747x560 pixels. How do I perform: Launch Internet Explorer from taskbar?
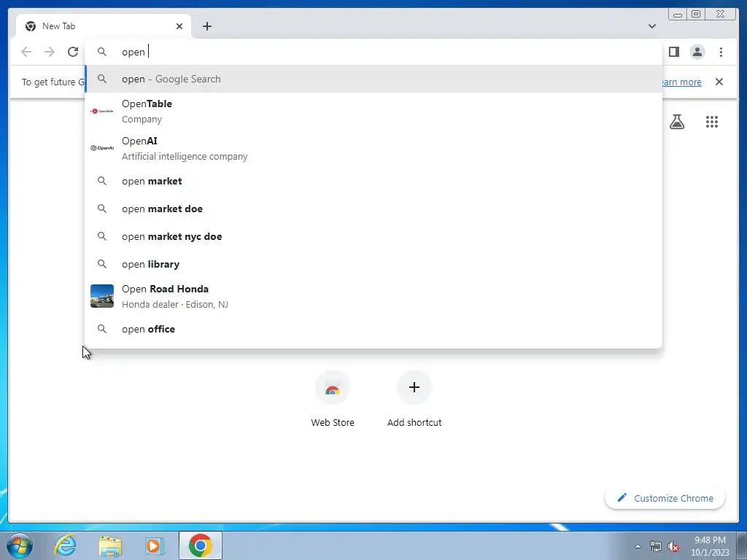click(x=65, y=545)
